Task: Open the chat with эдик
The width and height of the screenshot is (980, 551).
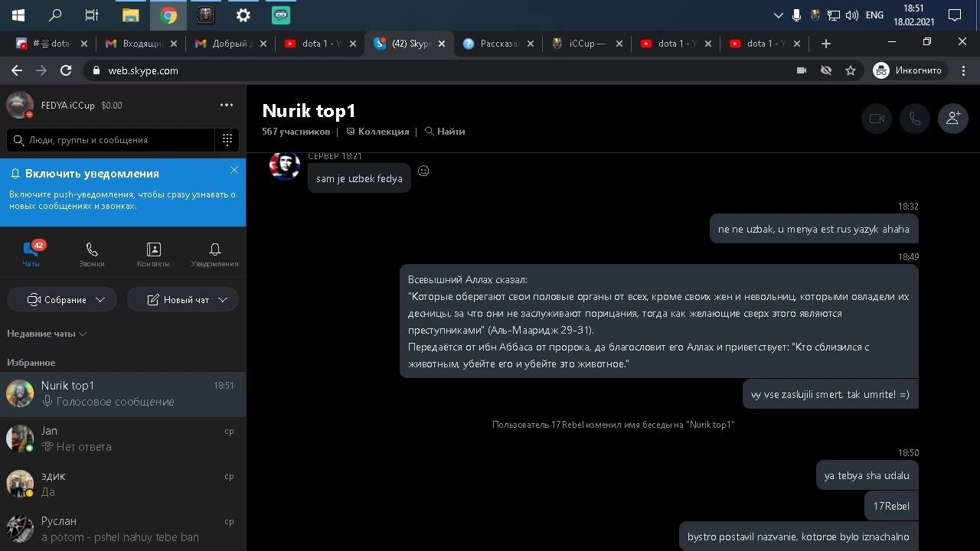Action: click(x=122, y=484)
